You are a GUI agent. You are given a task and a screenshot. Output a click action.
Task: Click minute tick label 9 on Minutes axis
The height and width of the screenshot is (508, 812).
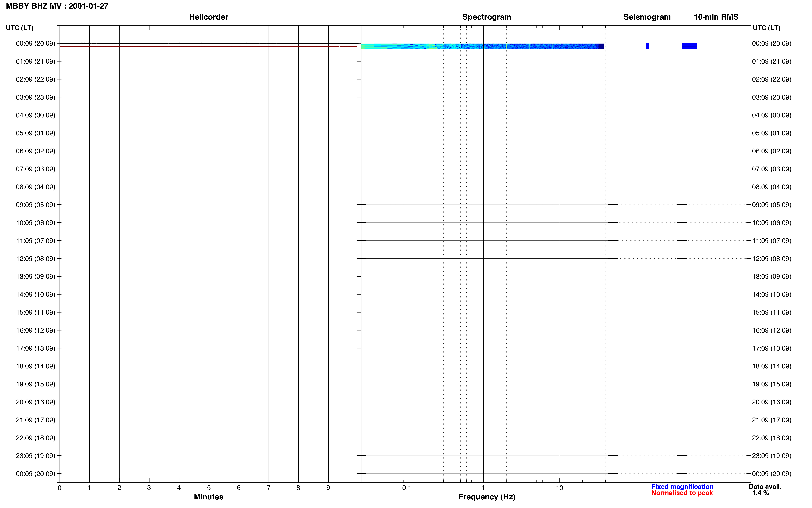(x=328, y=487)
